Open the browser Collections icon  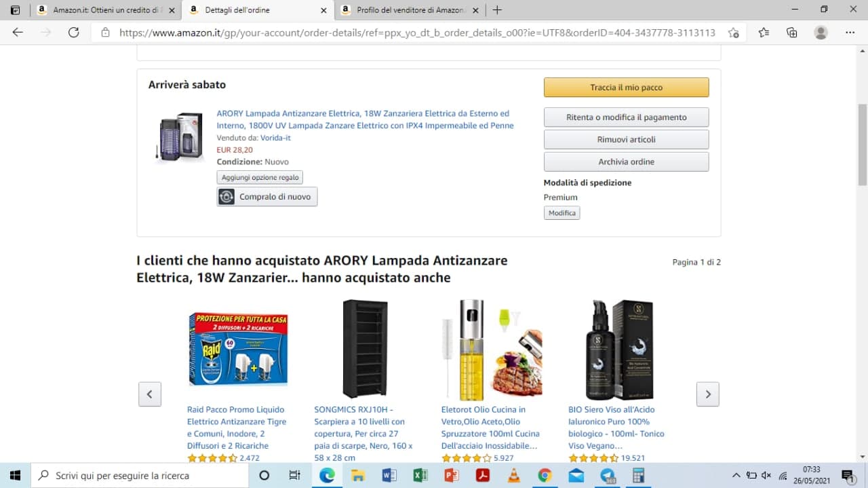[791, 33]
